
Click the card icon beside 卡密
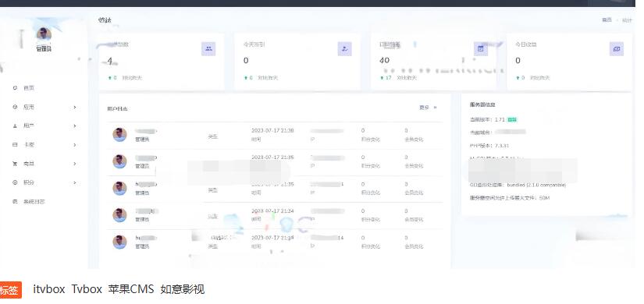pyautogui.click(x=15, y=145)
